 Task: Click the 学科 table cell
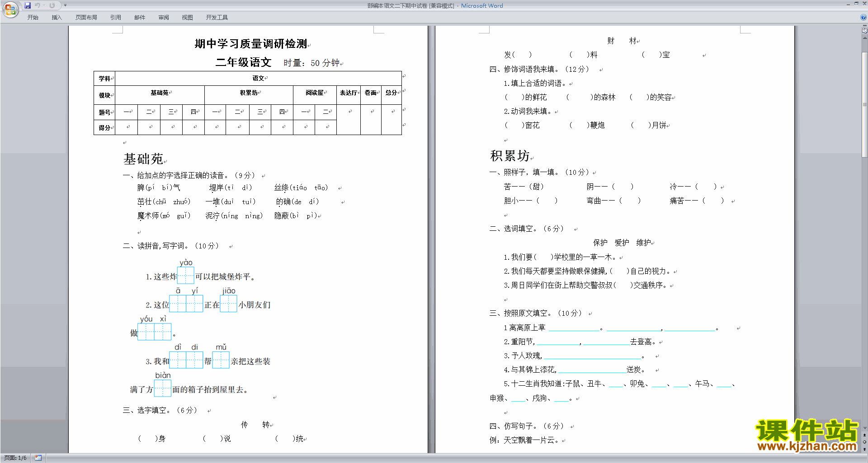click(x=104, y=79)
